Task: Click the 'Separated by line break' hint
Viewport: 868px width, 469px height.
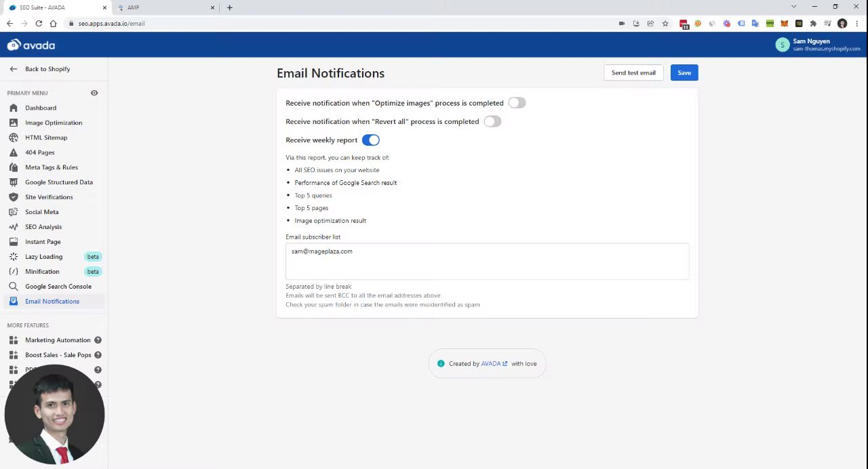Action: 319,287
